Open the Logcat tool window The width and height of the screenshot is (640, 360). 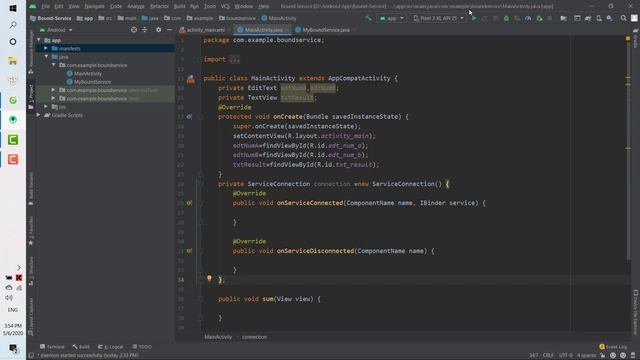pyautogui.click(x=110, y=347)
